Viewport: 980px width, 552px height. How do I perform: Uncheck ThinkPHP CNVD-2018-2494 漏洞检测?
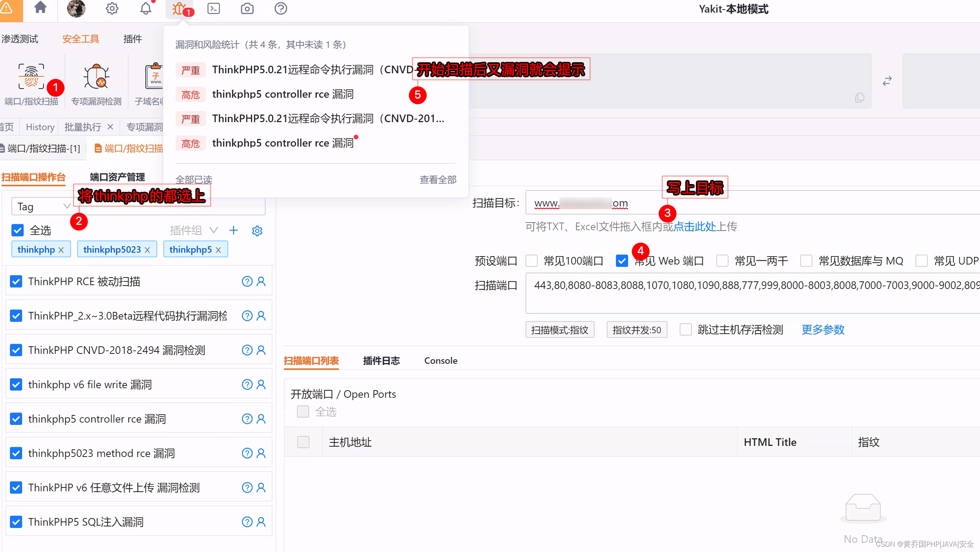point(16,350)
